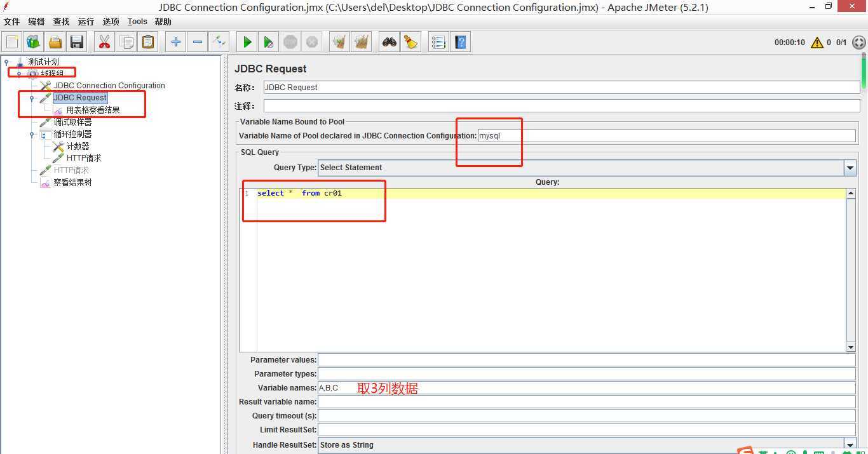The image size is (868, 454).
Task: Collapse the 测试计划 tree node handle
Action: (x=7, y=62)
